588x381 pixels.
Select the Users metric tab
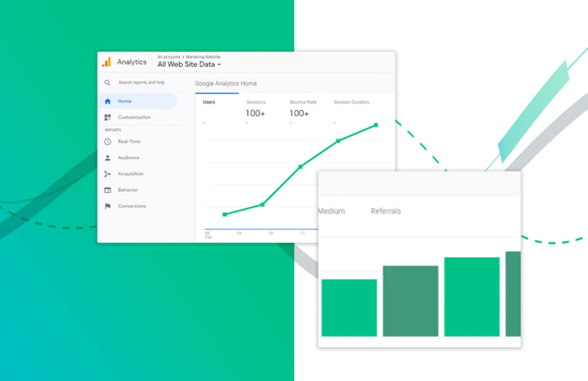click(x=209, y=102)
